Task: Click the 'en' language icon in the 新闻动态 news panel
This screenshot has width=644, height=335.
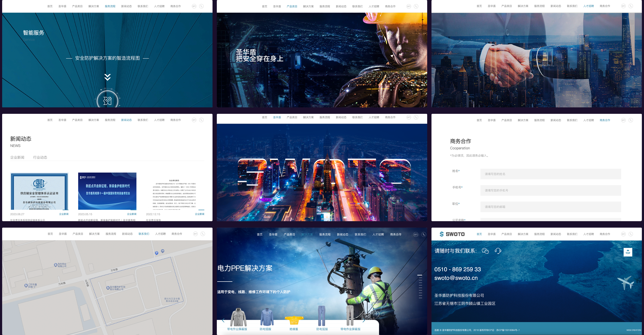Action: [194, 120]
